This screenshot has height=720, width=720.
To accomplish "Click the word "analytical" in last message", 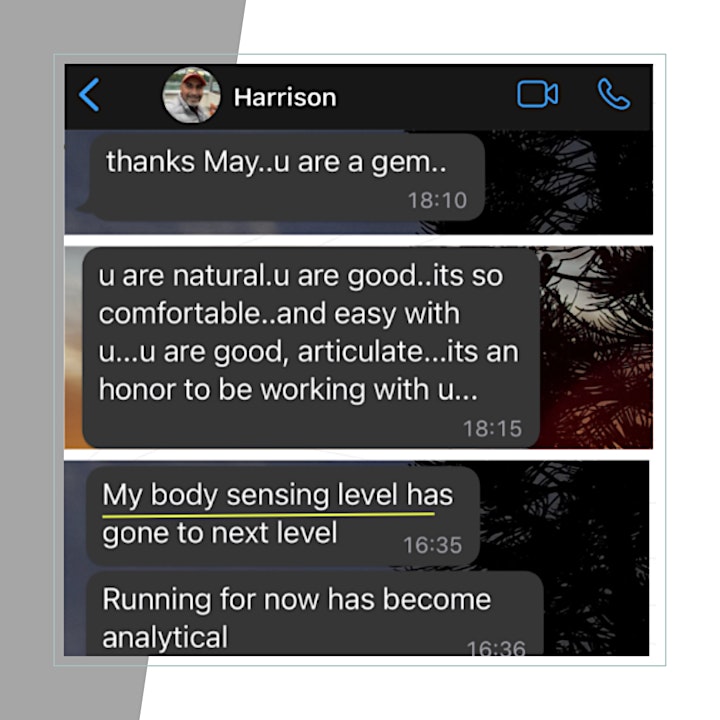I will coord(165,638).
